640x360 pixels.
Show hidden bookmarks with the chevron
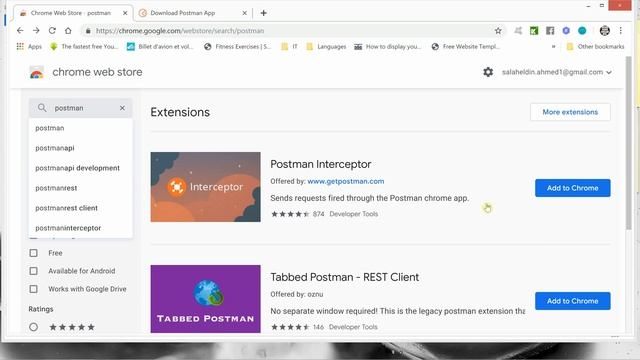[x=553, y=47]
